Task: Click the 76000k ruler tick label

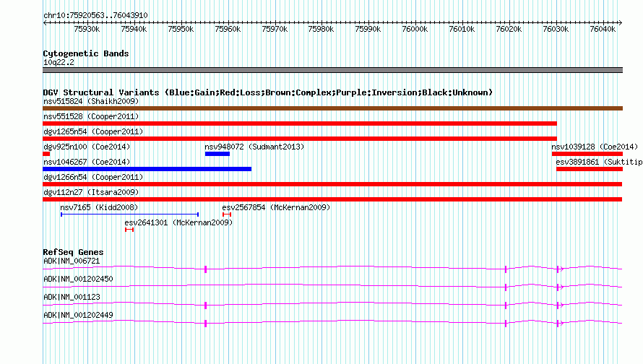Action: tap(415, 30)
